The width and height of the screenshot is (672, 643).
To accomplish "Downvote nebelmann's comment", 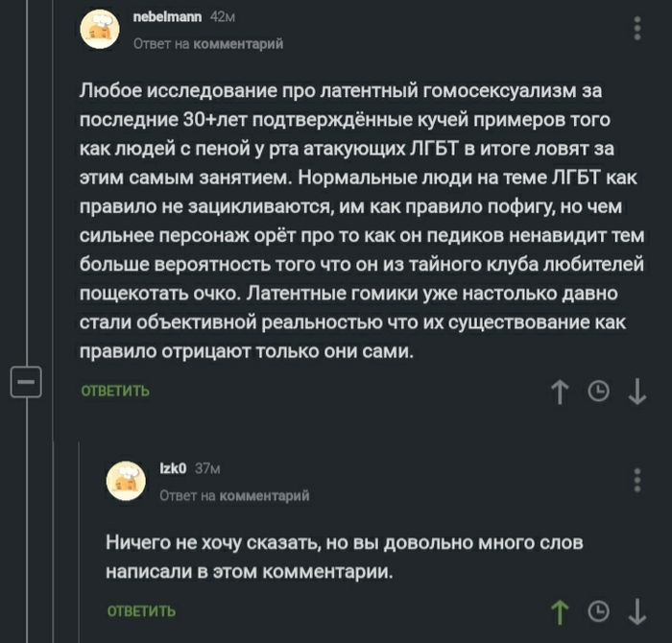I will pyautogui.click(x=636, y=391).
